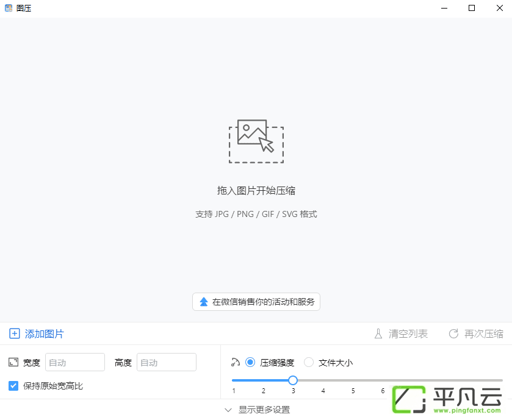Click the compression strength slider handle
The width and height of the screenshot is (512, 420).
pos(293,380)
